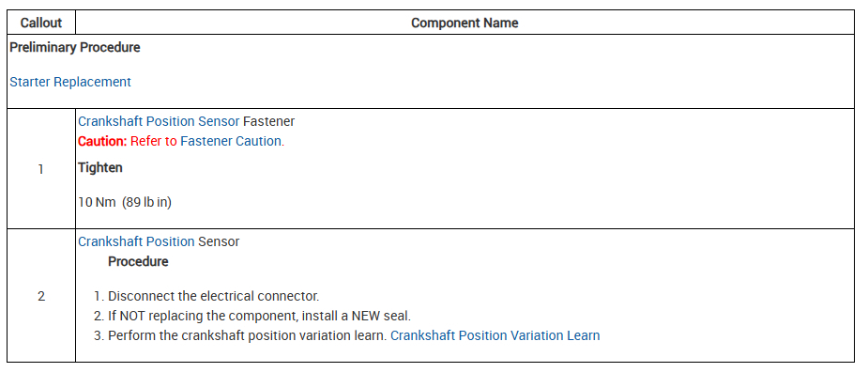This screenshot has width=868, height=388.
Task: Click the black word Sensor in callout 2
Action: (219, 241)
